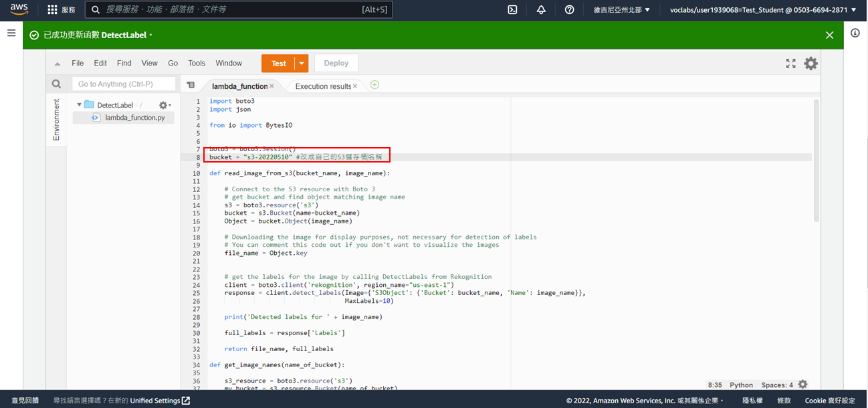Open the environment tree gear menu
Viewport: 868px width, 408px height.
[165, 105]
